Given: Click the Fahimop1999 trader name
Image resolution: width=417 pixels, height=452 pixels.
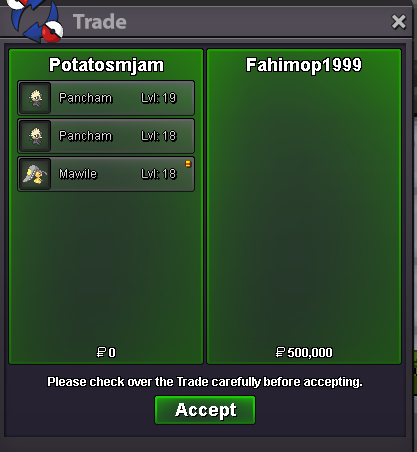Looking at the screenshot, I should coord(304,65).
